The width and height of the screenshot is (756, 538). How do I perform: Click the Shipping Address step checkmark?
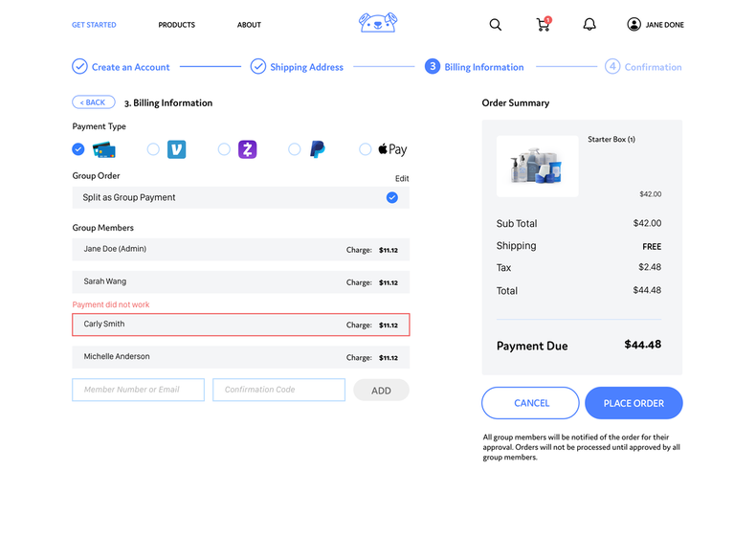tap(258, 67)
